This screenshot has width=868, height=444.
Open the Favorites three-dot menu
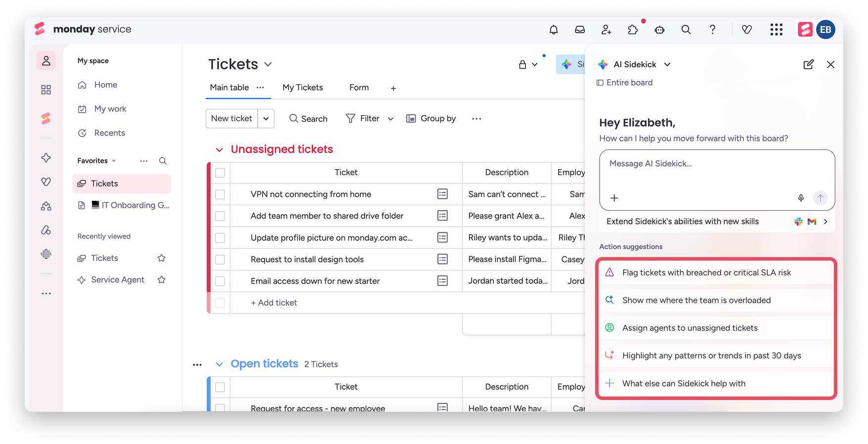coord(144,161)
